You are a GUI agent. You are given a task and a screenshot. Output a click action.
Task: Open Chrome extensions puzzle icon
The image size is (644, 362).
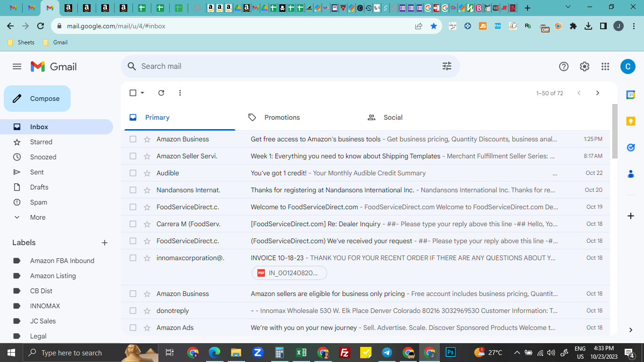click(x=573, y=26)
